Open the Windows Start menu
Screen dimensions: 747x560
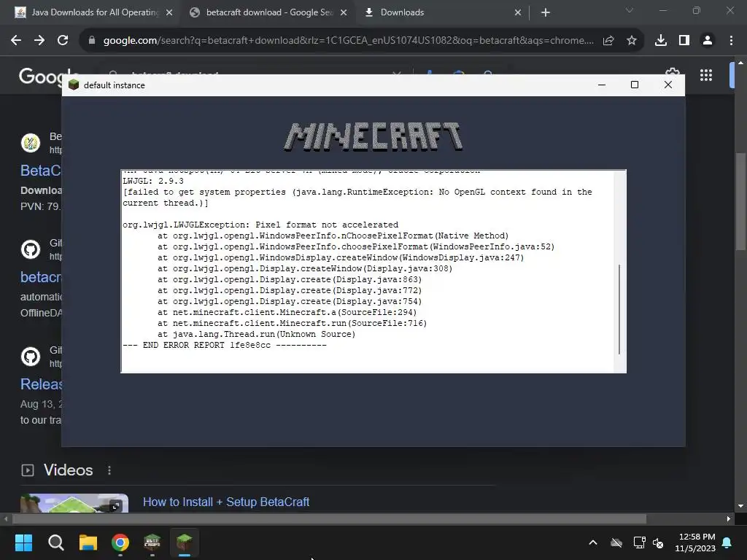[23, 542]
